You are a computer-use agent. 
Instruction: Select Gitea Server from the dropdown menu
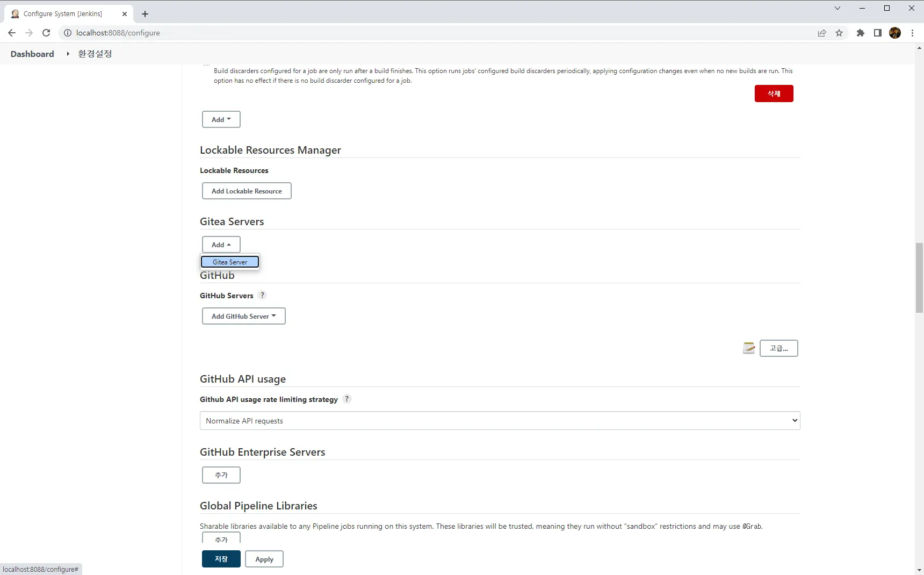click(230, 262)
